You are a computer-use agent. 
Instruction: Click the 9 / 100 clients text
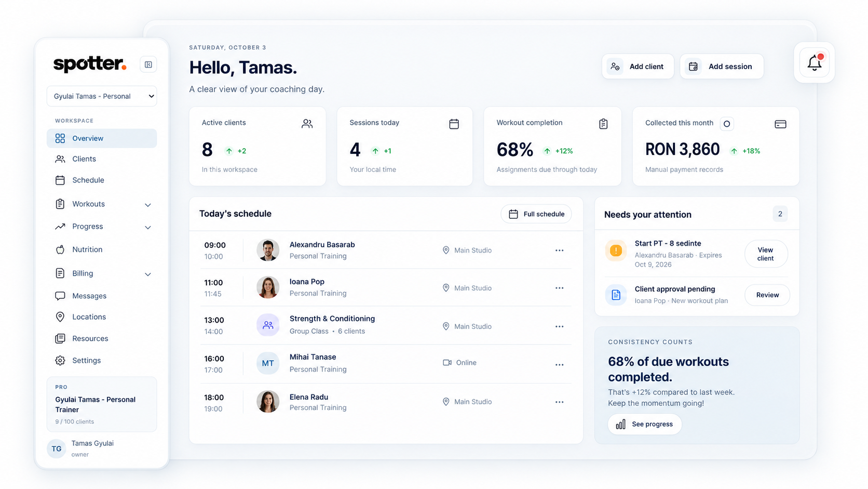75,421
